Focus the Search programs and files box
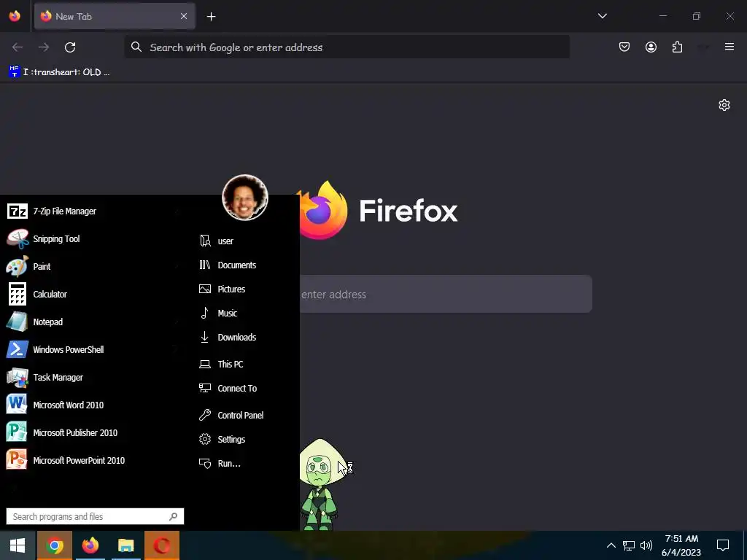This screenshot has width=747, height=560. 95,516
